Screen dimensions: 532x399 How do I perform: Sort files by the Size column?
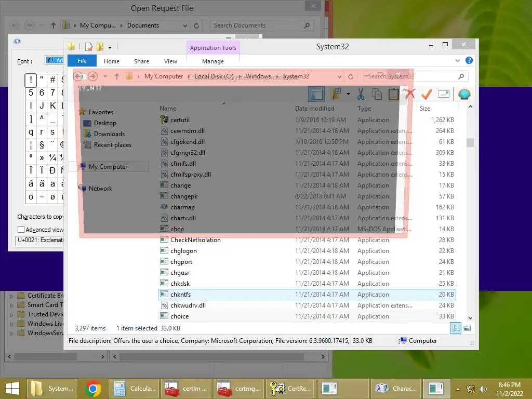pos(425,109)
